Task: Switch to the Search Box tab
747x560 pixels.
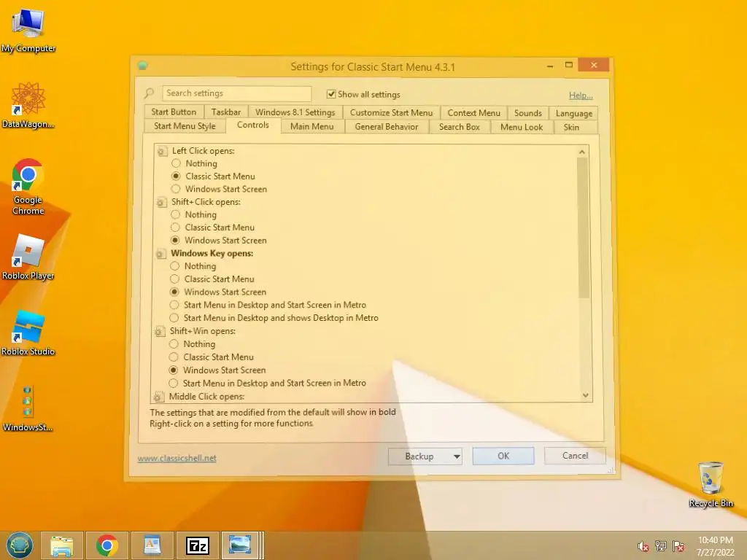Action: tap(460, 127)
